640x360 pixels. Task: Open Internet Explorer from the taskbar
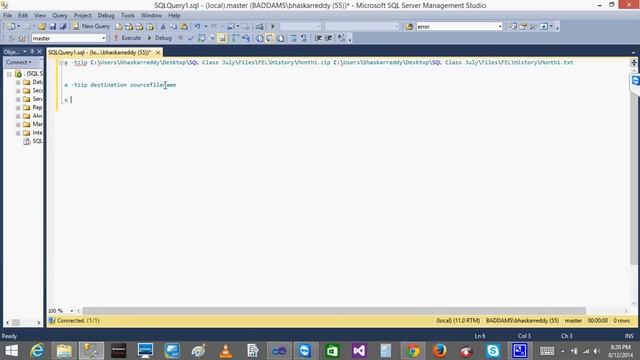(x=37, y=351)
